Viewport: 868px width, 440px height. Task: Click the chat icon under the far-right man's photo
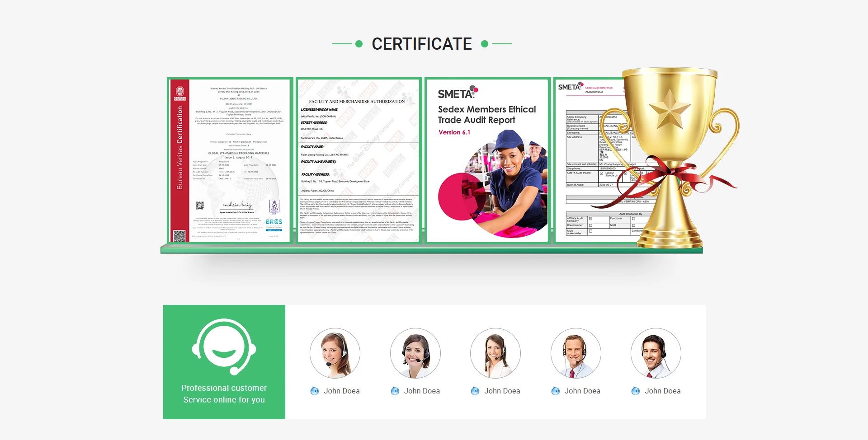636,391
